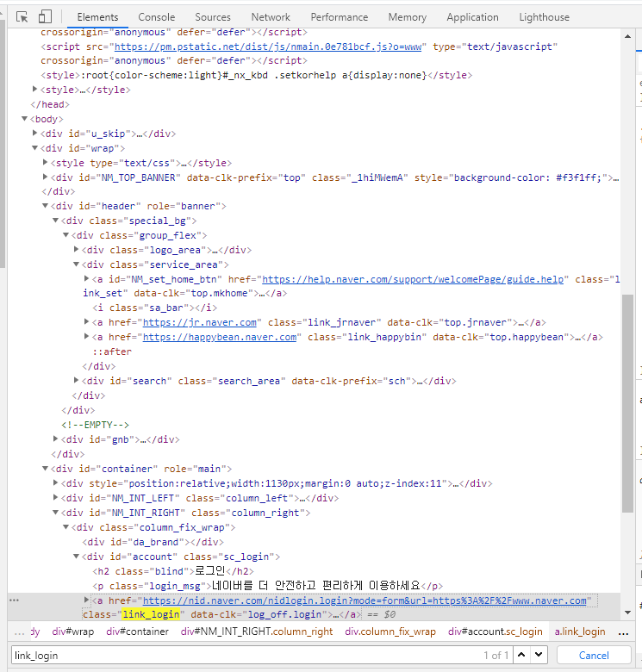This screenshot has height=672, width=642.
Task: Expand the search_area div
Action: 76,380
